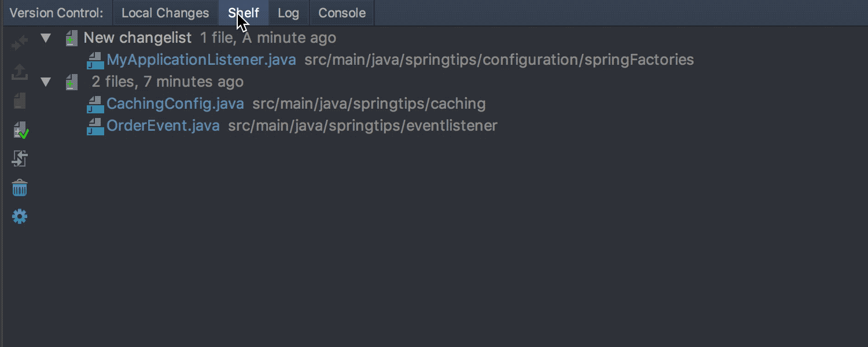
Task: Select the Unshelve Changes icon
Action: [x=19, y=42]
